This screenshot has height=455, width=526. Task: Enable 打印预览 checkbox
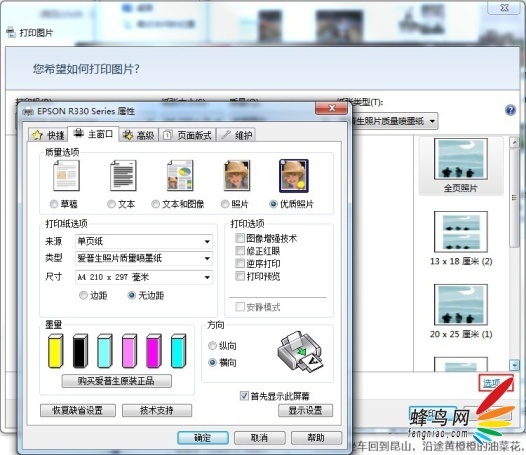pos(240,276)
